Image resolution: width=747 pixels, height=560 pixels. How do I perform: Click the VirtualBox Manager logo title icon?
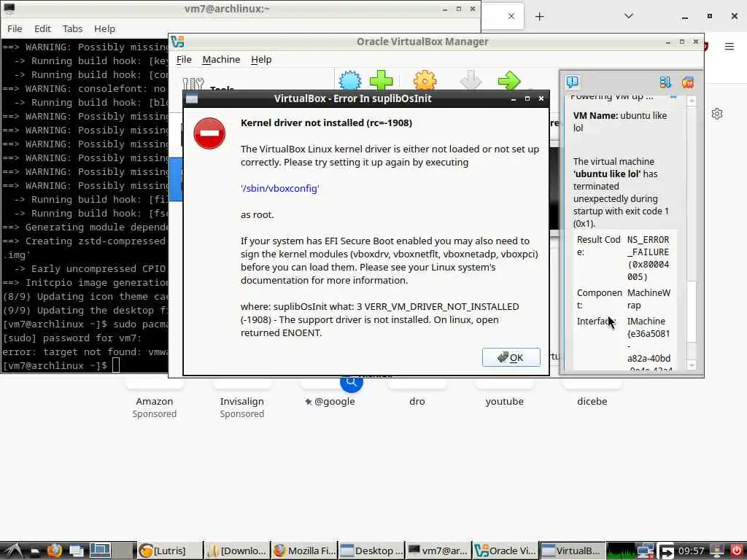178,42
